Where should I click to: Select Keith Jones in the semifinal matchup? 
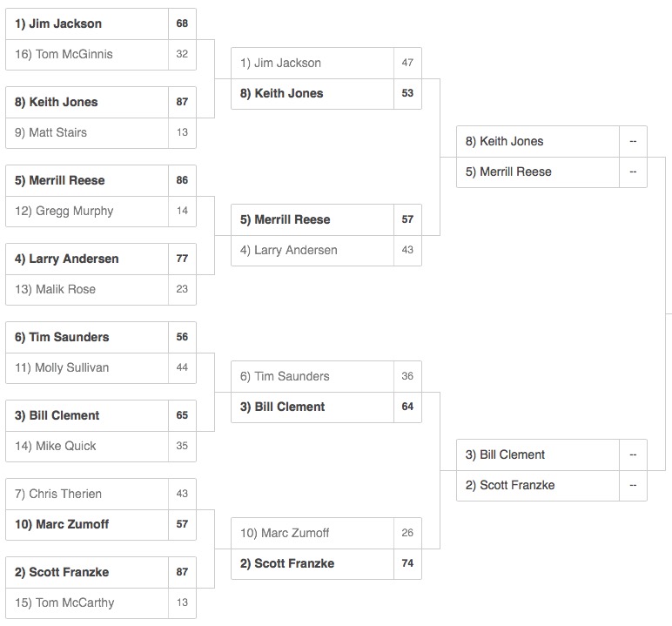(552, 142)
